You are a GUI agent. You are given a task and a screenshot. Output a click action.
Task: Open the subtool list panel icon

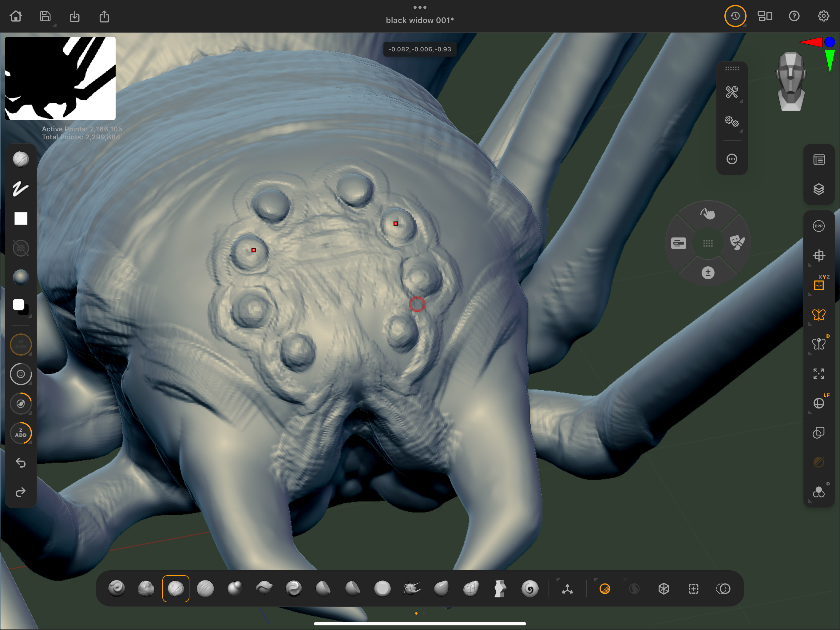(x=819, y=160)
